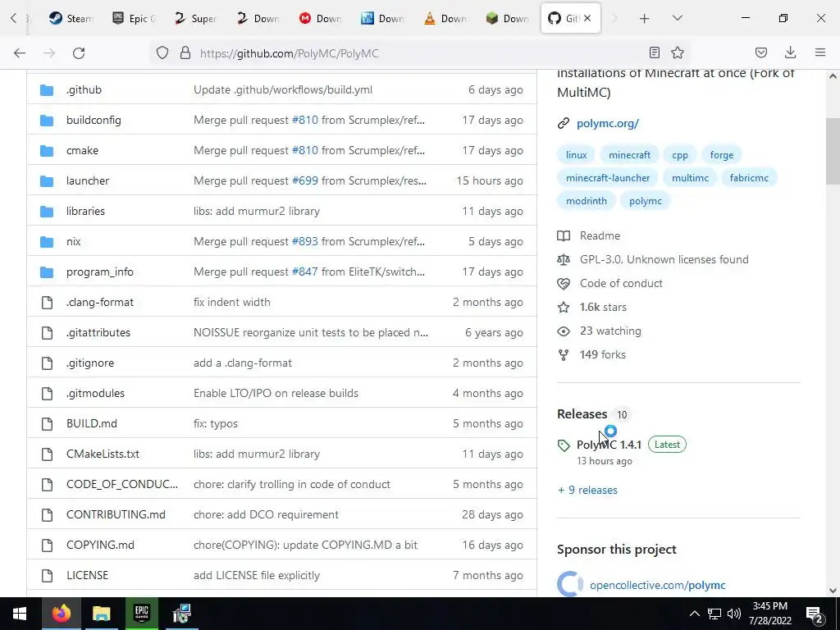Select the modrinth topic tag
This screenshot has width=840, height=630.
coord(586,201)
